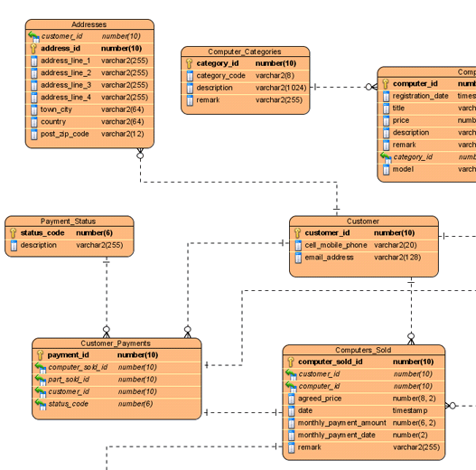Click the column icon beside post_zip_code
Image resolution: width=476 pixels, height=470 pixels.
(x=34, y=134)
